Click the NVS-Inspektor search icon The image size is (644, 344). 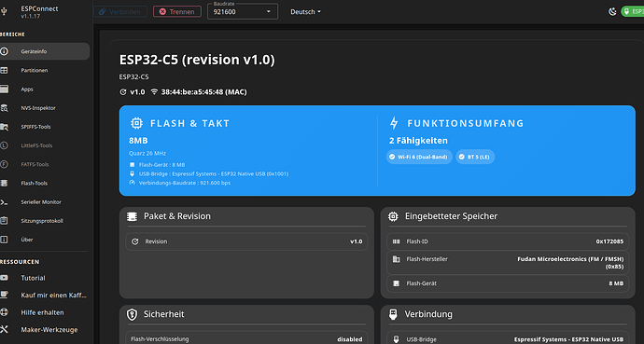click(x=4, y=108)
